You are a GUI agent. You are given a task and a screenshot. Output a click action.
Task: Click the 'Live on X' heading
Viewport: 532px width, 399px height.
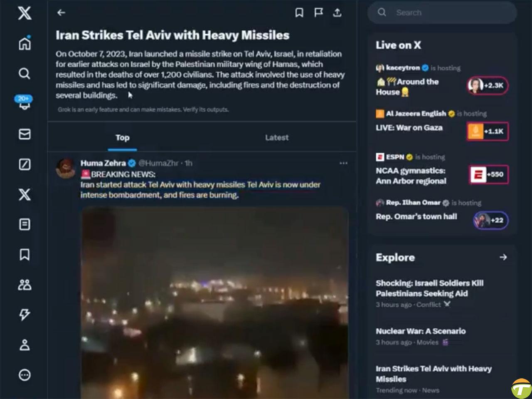click(x=398, y=45)
